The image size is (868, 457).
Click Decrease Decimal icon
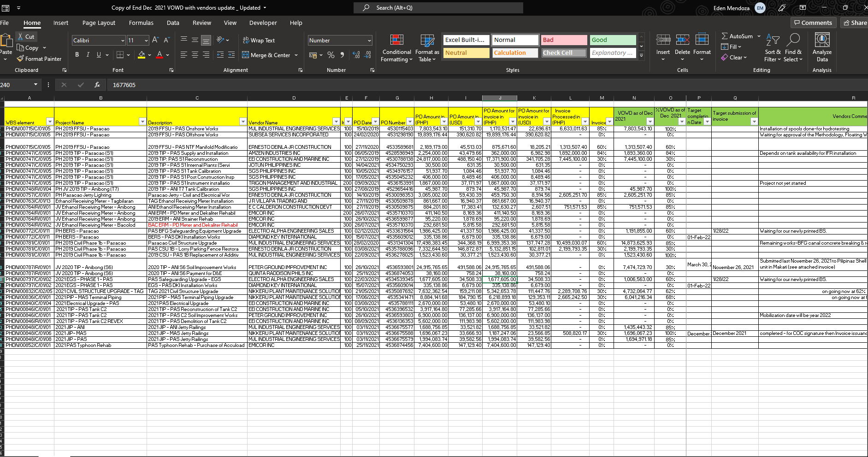pyautogui.click(x=367, y=55)
